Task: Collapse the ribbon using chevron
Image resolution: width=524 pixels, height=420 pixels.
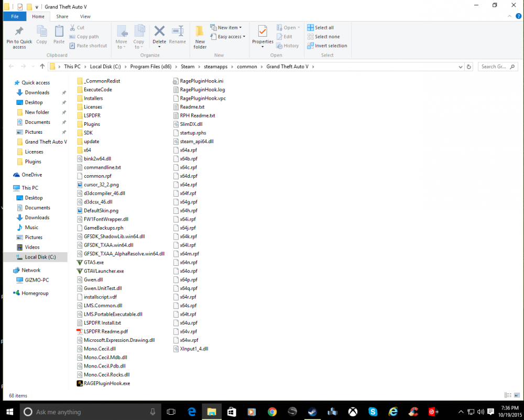Action: click(x=509, y=16)
